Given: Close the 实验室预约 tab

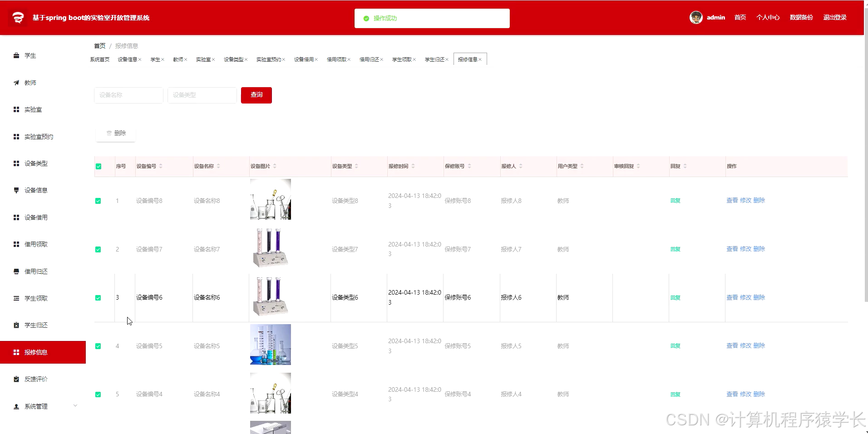Looking at the screenshot, I should (284, 59).
